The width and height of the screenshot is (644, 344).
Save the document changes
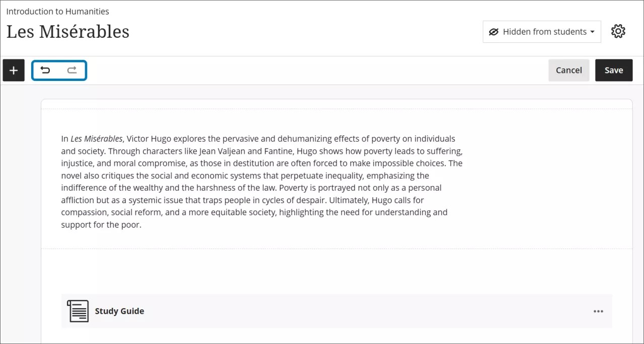point(613,70)
